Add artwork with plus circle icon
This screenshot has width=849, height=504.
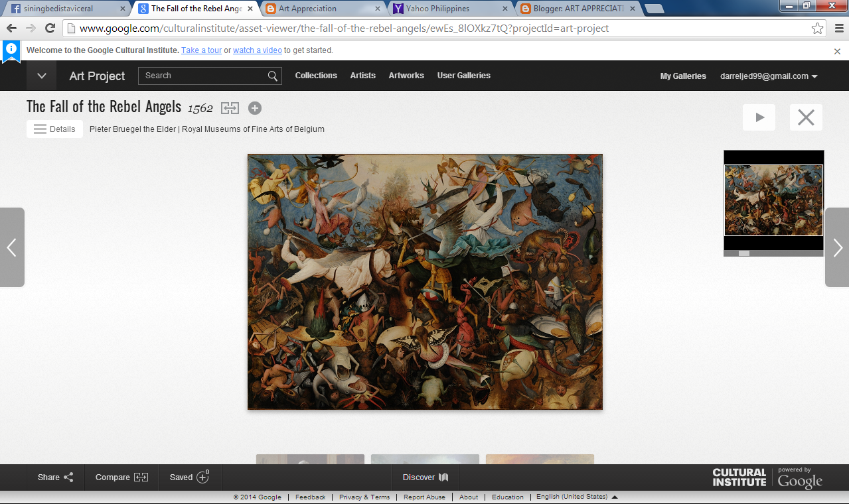(x=255, y=108)
